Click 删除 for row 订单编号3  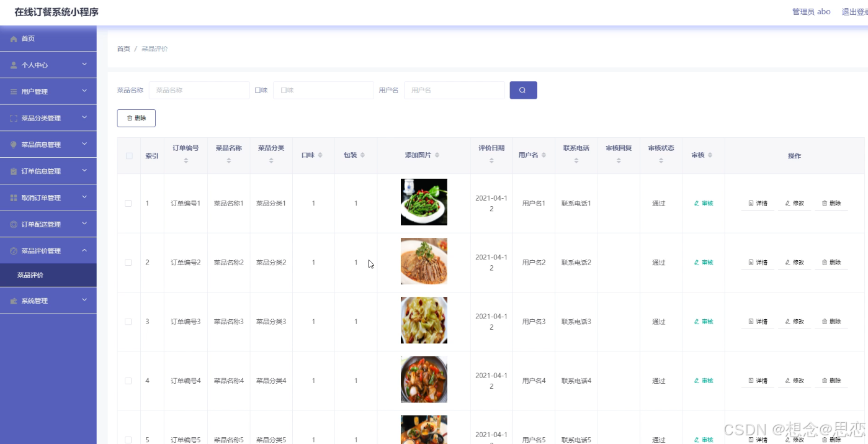pyautogui.click(x=831, y=322)
